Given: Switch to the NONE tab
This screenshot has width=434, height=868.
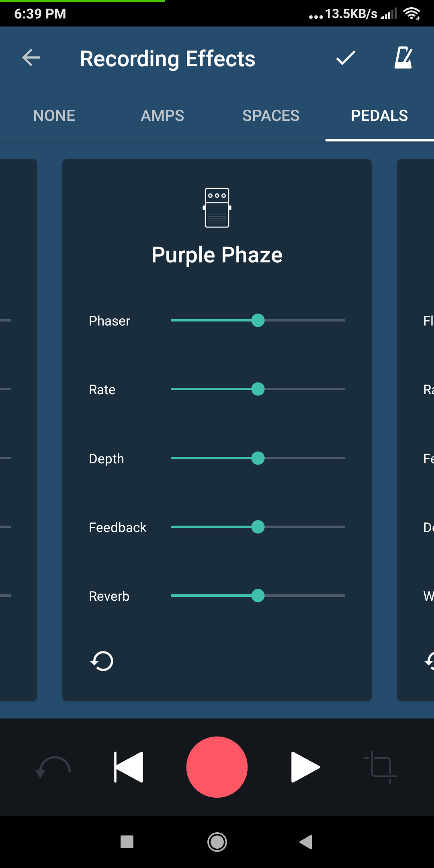Looking at the screenshot, I should [54, 116].
